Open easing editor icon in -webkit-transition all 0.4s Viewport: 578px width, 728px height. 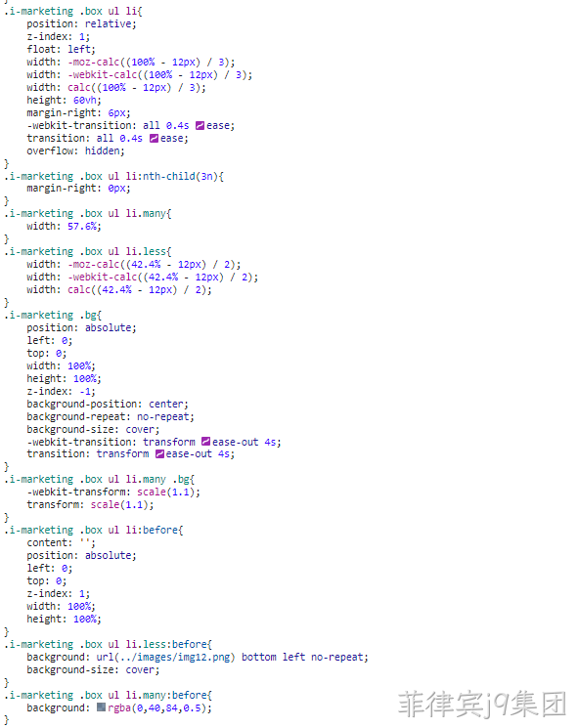point(200,126)
